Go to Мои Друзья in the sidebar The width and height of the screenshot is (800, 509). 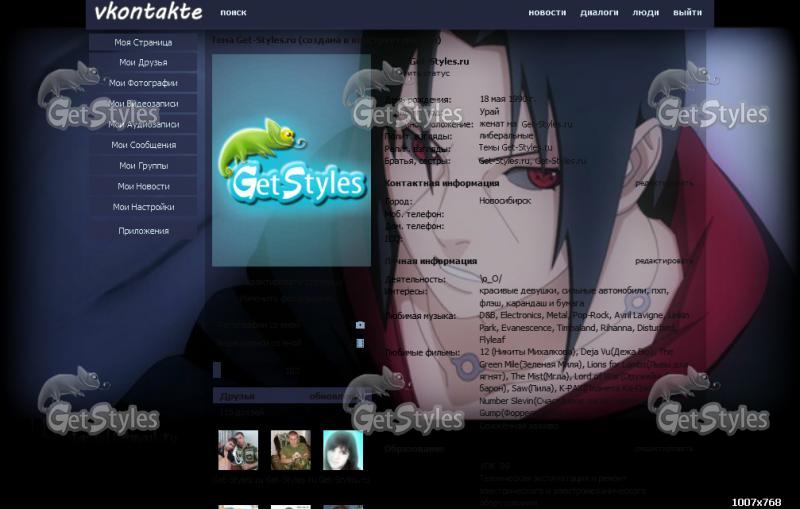point(143,62)
